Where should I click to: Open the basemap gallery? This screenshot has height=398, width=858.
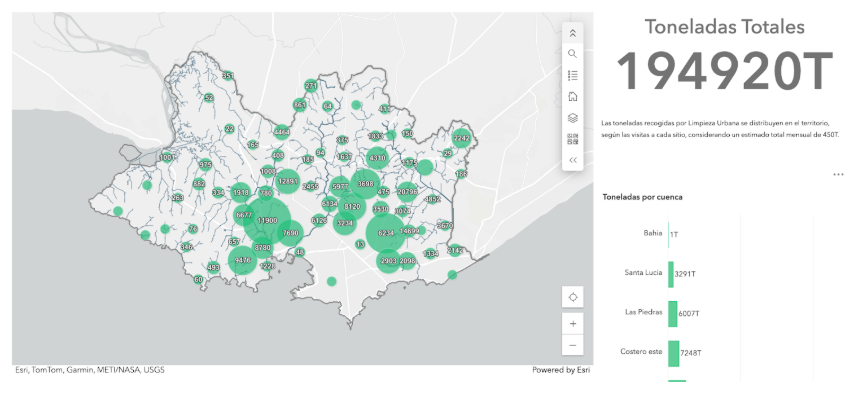(x=572, y=139)
